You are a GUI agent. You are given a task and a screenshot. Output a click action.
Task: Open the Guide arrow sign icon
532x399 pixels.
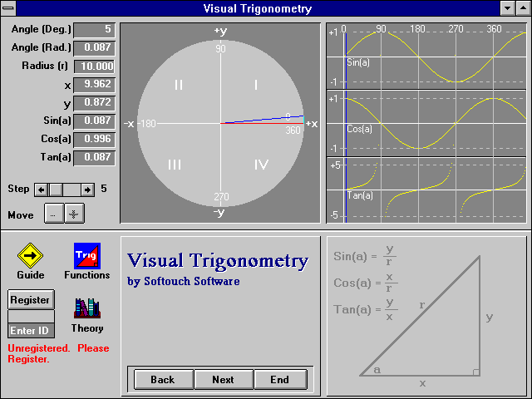tap(30, 255)
